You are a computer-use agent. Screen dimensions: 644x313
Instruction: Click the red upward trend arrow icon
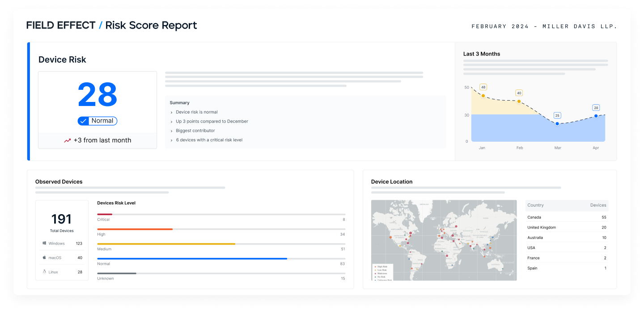(68, 140)
